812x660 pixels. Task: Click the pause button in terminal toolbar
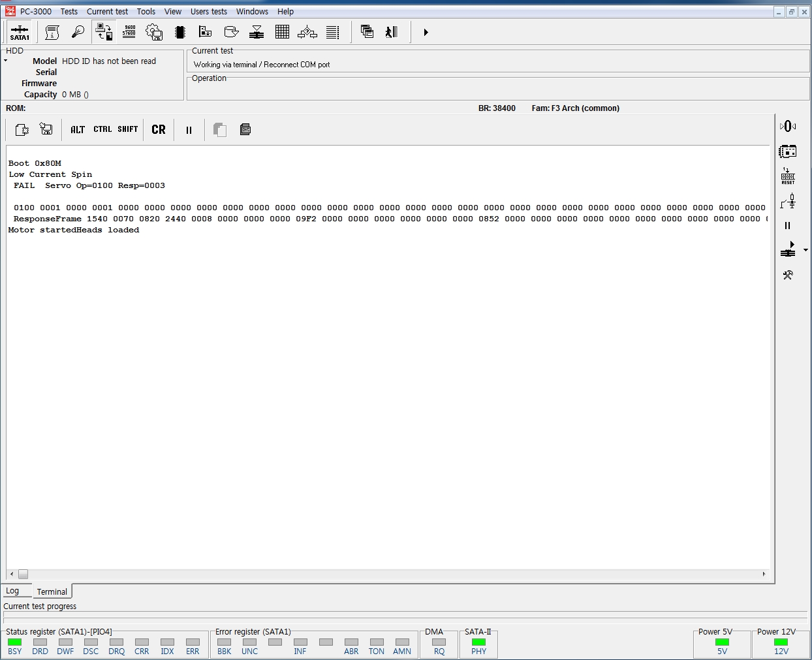click(189, 130)
